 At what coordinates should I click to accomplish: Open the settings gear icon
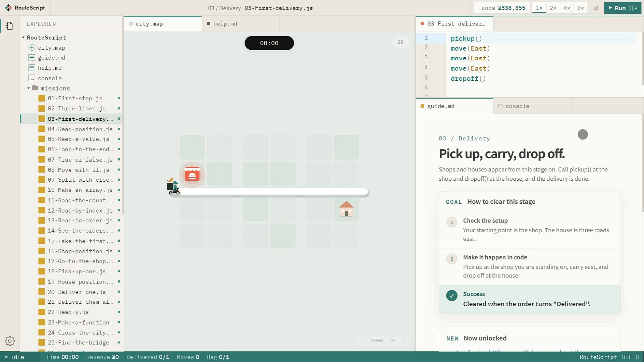(10, 341)
